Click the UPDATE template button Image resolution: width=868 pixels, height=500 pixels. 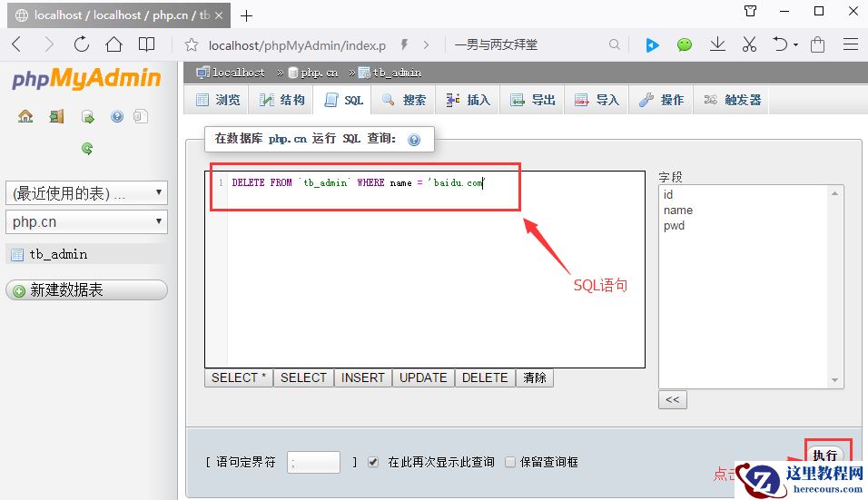coord(423,377)
